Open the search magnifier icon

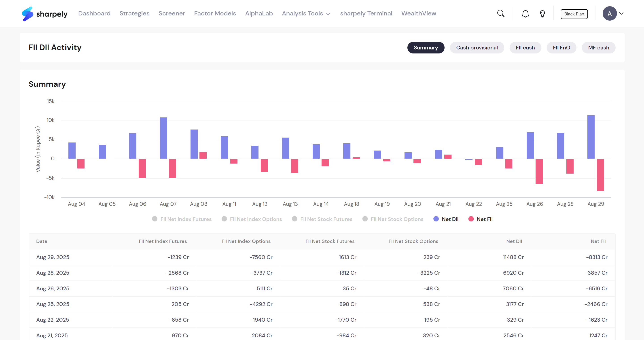(x=501, y=13)
